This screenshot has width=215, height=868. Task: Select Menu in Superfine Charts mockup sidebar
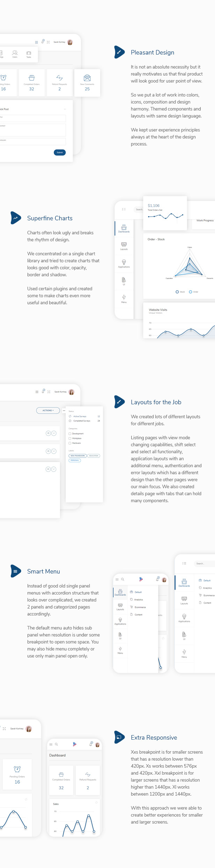[124, 299]
